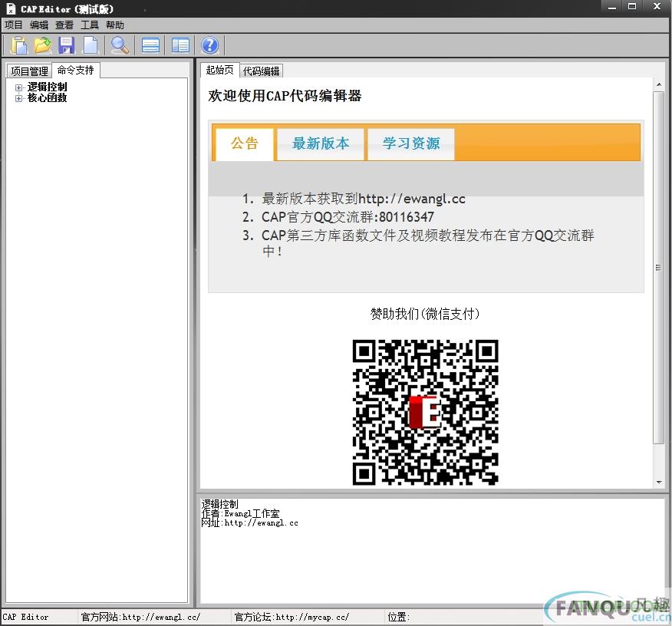Click the welcome page scroll up arrow

[659, 84]
